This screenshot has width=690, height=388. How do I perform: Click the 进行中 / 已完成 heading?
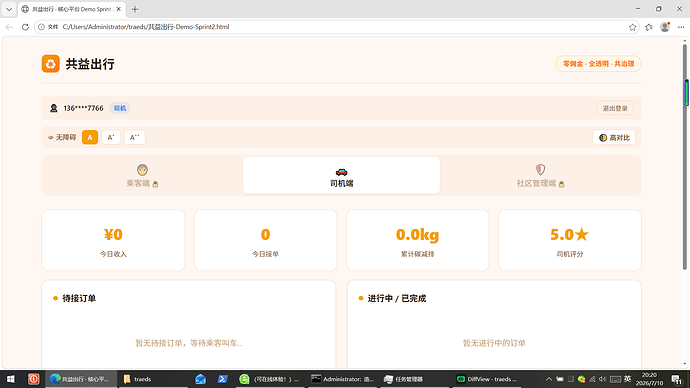coord(396,298)
